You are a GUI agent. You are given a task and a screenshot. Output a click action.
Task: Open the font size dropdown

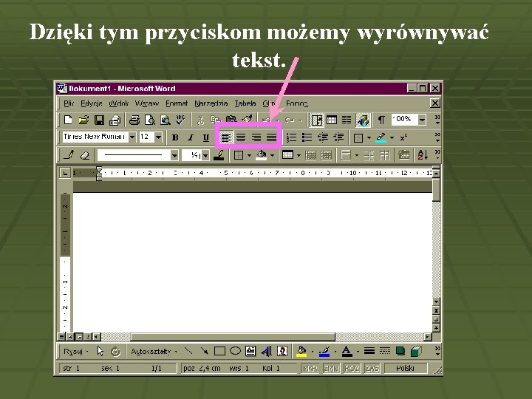coord(158,137)
